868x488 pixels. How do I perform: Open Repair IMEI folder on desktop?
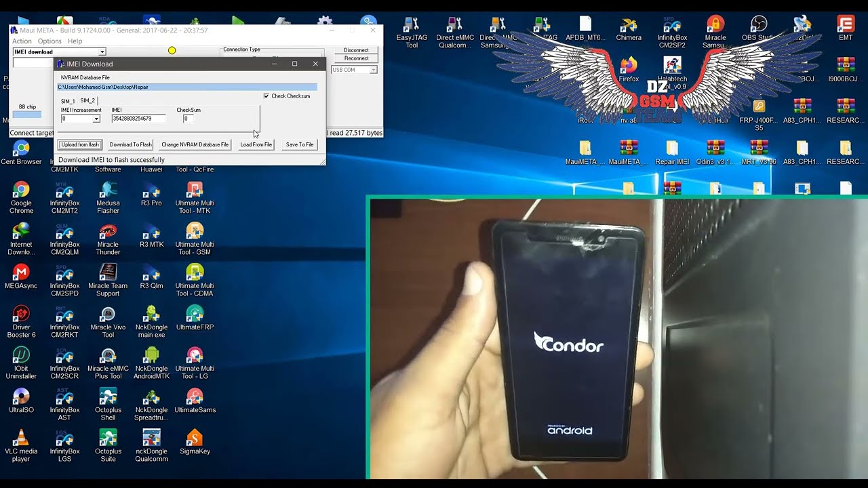672,152
